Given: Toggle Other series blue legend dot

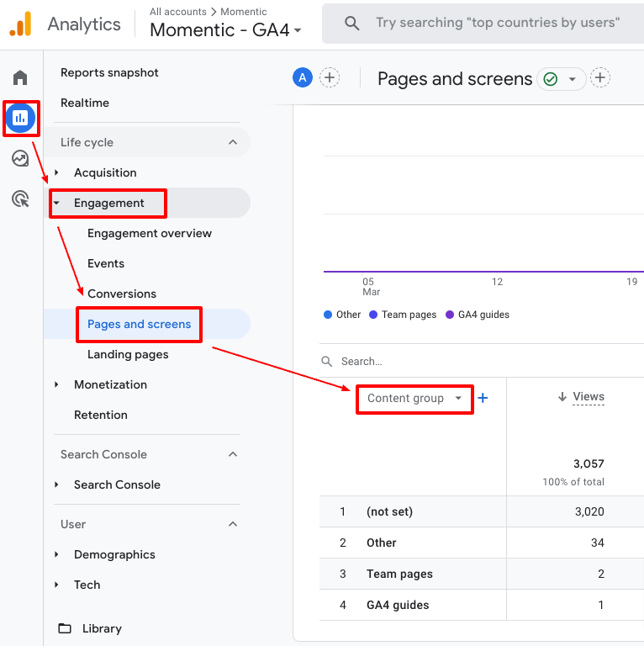Looking at the screenshot, I should pyautogui.click(x=328, y=315).
